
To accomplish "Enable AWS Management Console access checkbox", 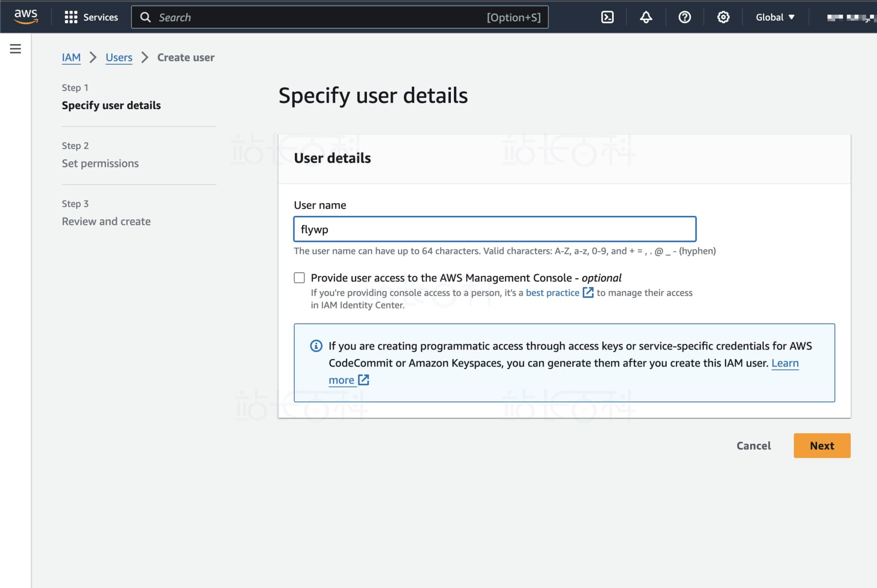I will point(299,278).
